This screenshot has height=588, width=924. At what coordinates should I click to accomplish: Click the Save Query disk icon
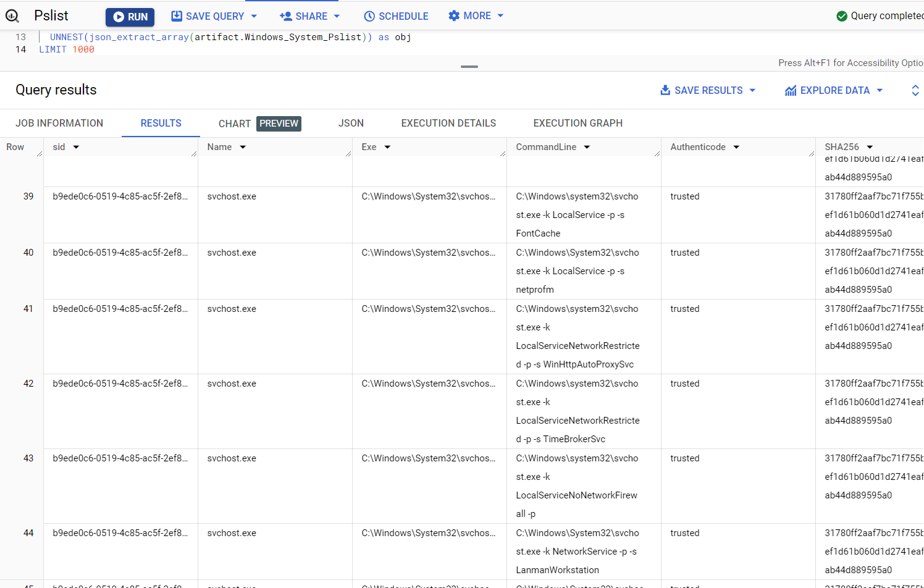177,16
